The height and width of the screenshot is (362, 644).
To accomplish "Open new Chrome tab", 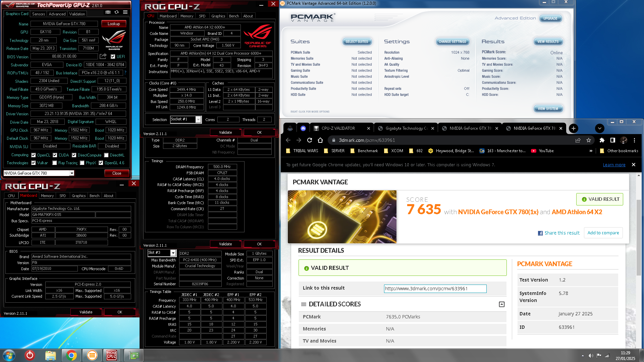I will point(574,128).
